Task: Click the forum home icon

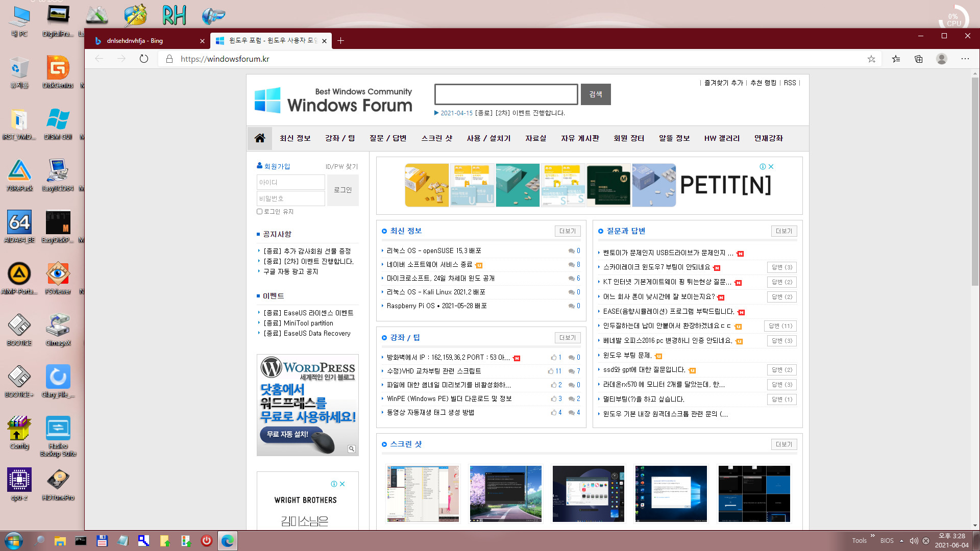Action: pyautogui.click(x=260, y=138)
